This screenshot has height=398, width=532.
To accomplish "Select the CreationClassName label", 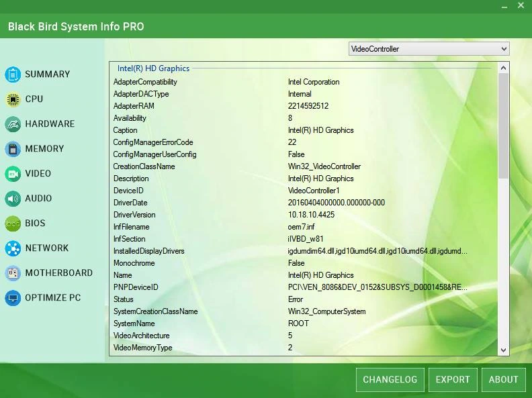I will click(144, 166).
